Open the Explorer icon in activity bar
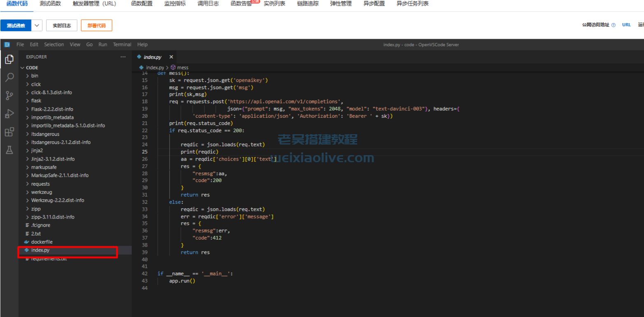 point(9,60)
